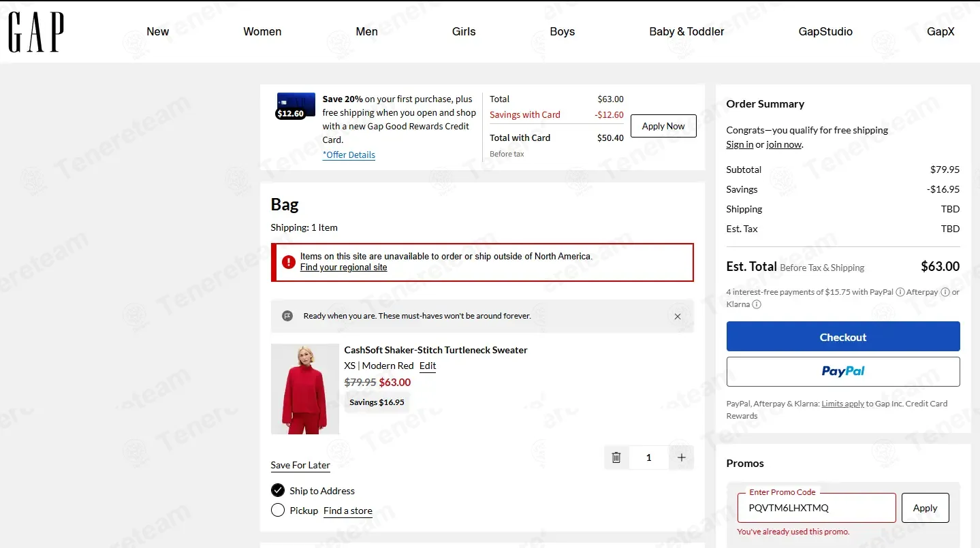
Task: Click the red $63.00 sale price
Action: click(x=395, y=382)
